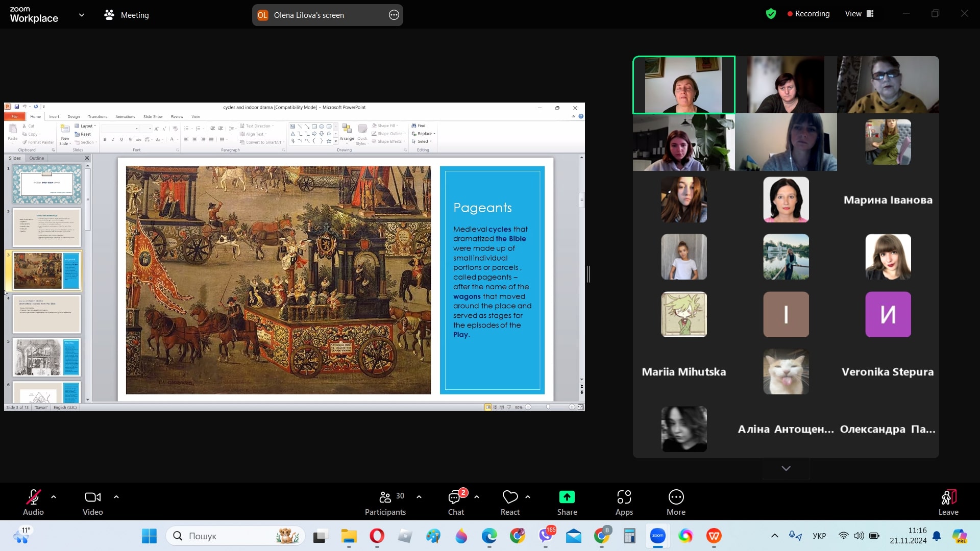980x551 pixels.
Task: Click the Paste icon in Clipboard group
Action: [13, 132]
